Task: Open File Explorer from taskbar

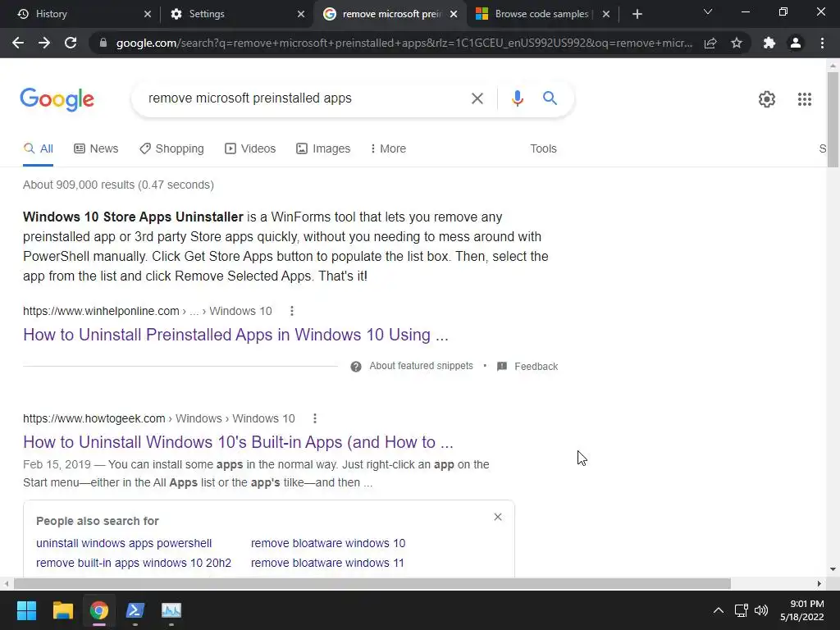Action: [x=62, y=610]
